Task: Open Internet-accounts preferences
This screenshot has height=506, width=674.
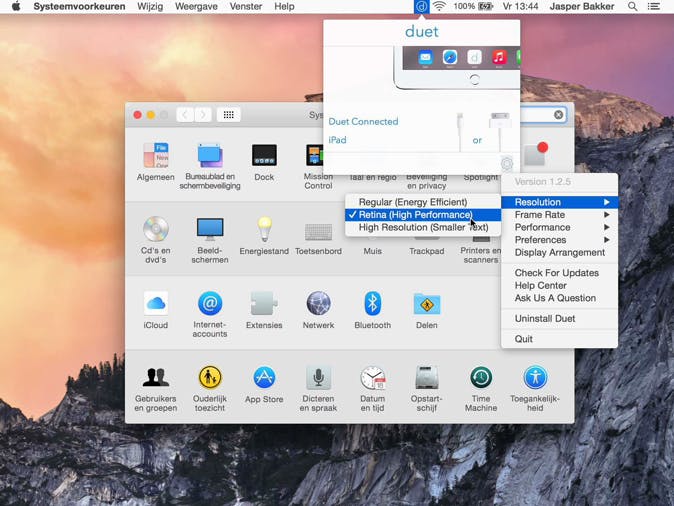Action: [210, 314]
